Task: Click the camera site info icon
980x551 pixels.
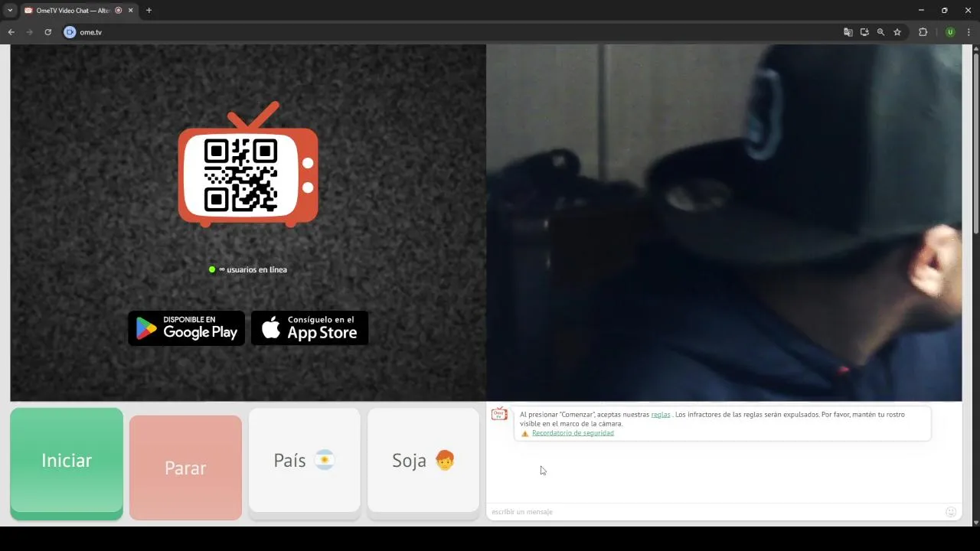Action: [x=70, y=32]
